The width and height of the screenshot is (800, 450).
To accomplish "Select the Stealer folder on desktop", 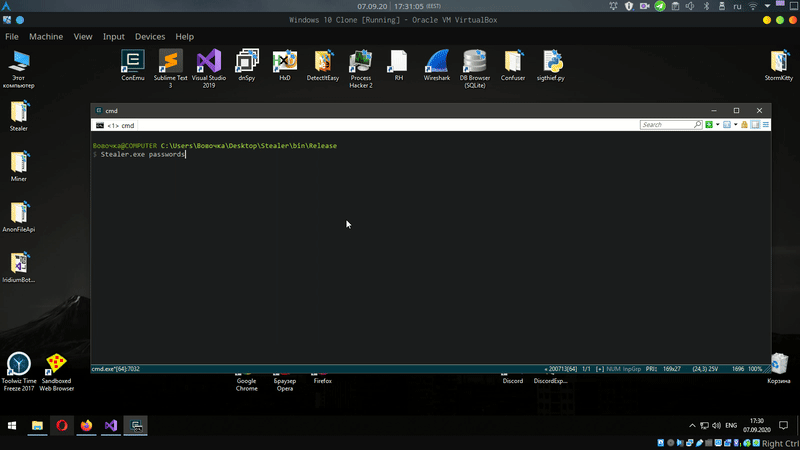I will coord(19,116).
